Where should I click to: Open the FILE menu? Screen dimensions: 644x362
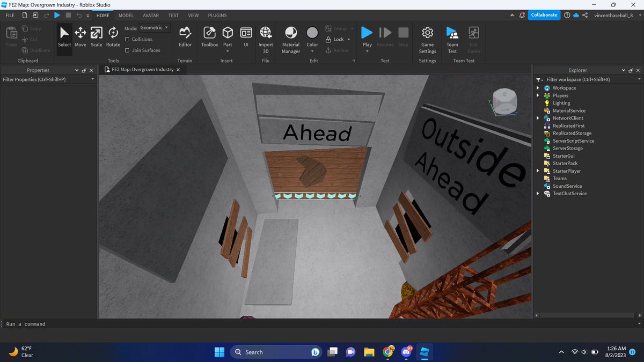[10, 16]
